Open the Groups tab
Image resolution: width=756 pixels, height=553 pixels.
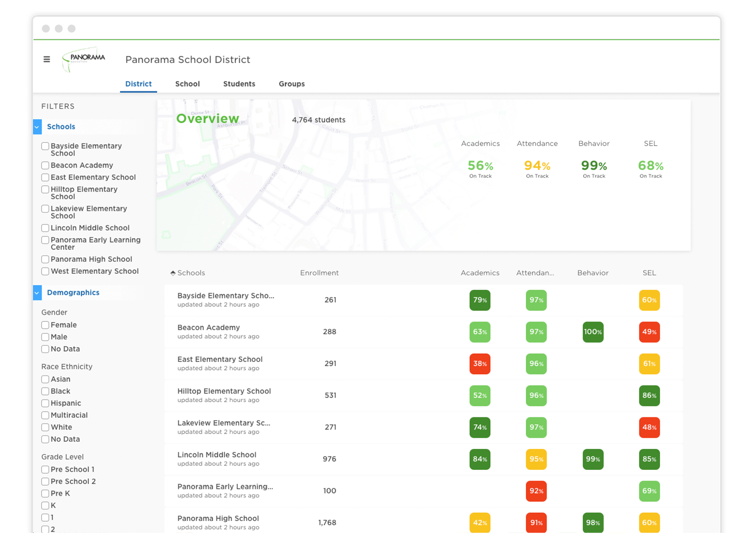point(292,84)
